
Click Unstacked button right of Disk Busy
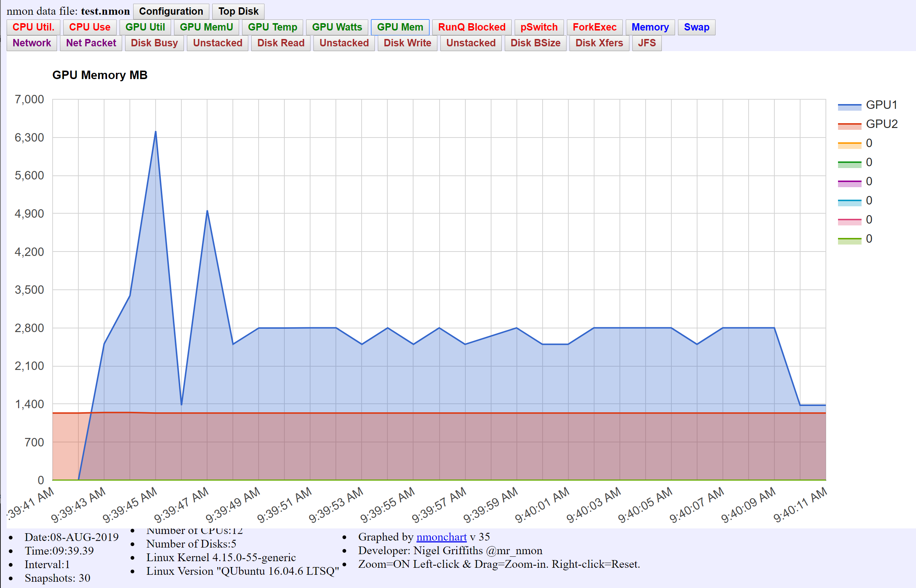(218, 43)
